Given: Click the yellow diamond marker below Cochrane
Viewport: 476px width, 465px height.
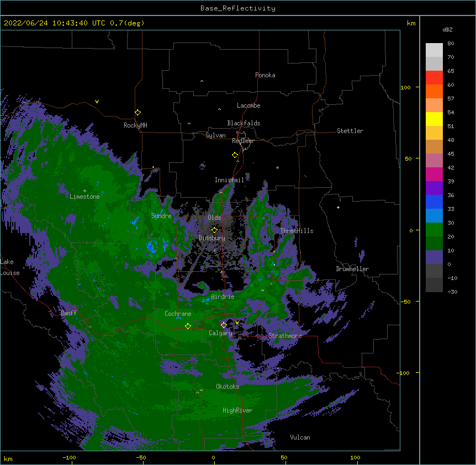Looking at the screenshot, I should [188, 326].
